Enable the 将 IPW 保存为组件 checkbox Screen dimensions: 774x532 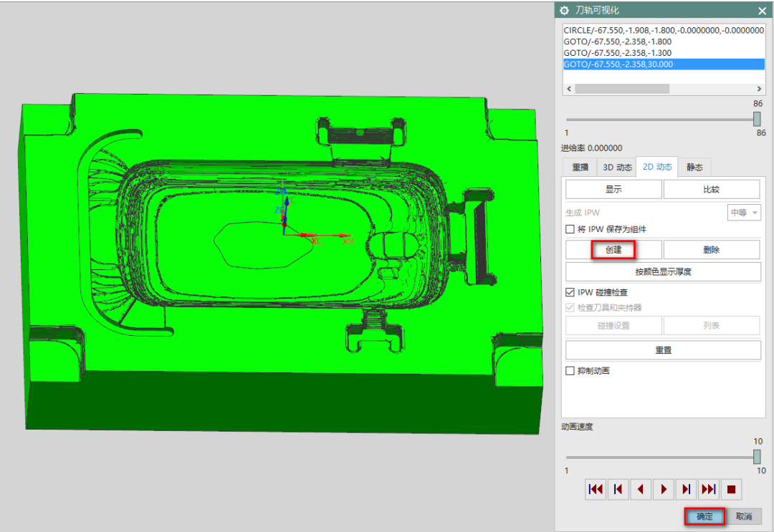click(570, 230)
